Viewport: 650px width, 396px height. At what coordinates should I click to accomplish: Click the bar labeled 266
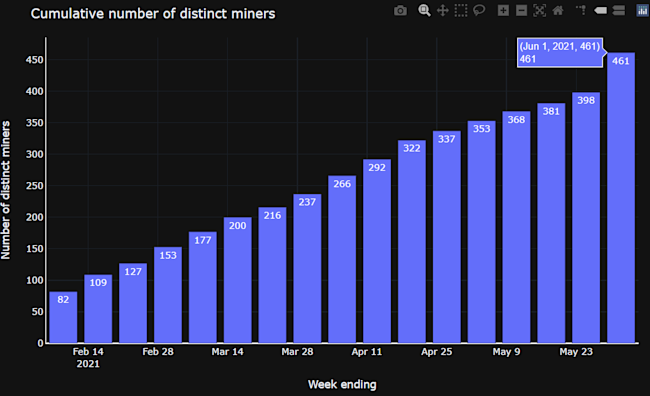pyautogui.click(x=342, y=259)
